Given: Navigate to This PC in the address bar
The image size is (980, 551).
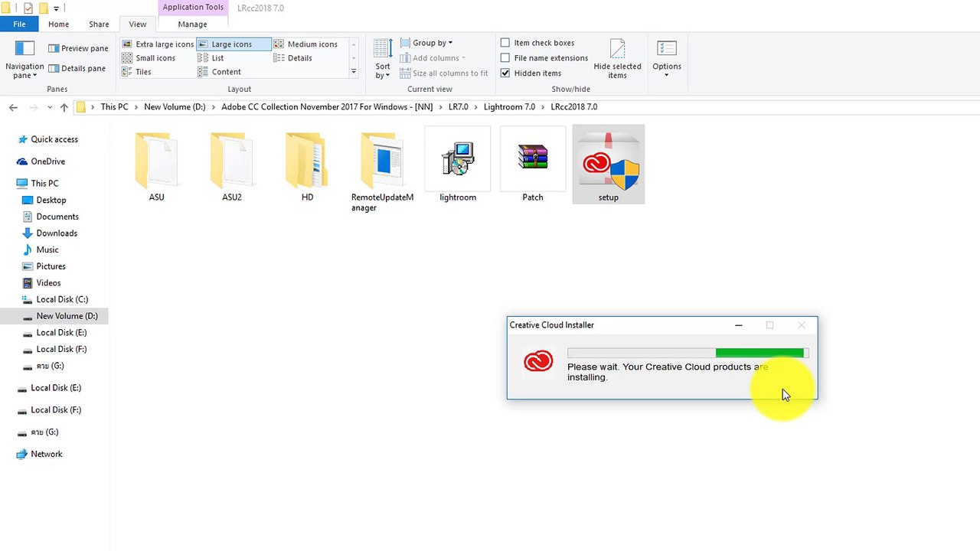Looking at the screenshot, I should pyautogui.click(x=115, y=107).
